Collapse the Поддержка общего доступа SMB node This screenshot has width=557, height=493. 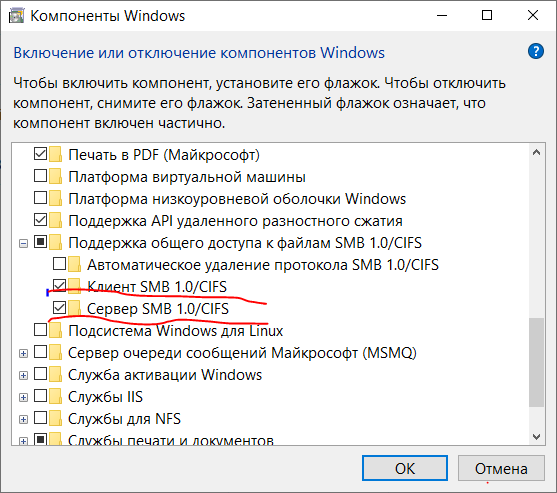click(23, 243)
